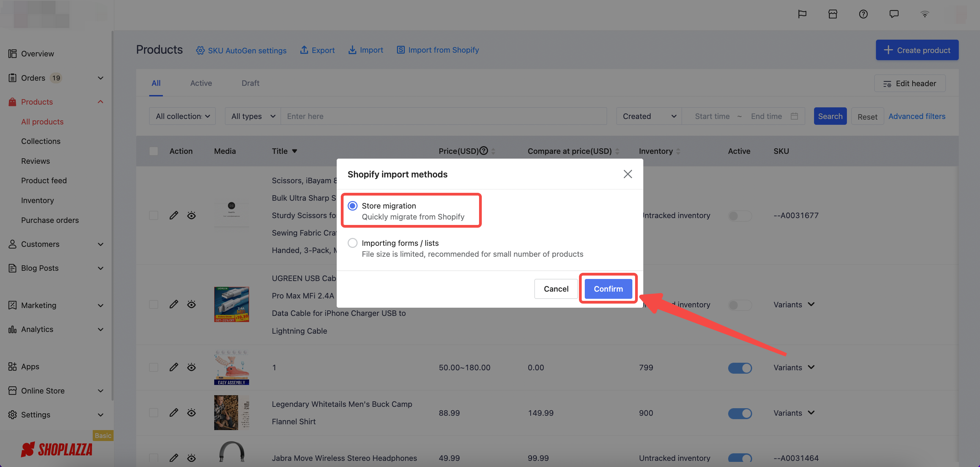Edit the Scissors product with pencil icon
Image resolution: width=980 pixels, height=467 pixels.
click(174, 215)
